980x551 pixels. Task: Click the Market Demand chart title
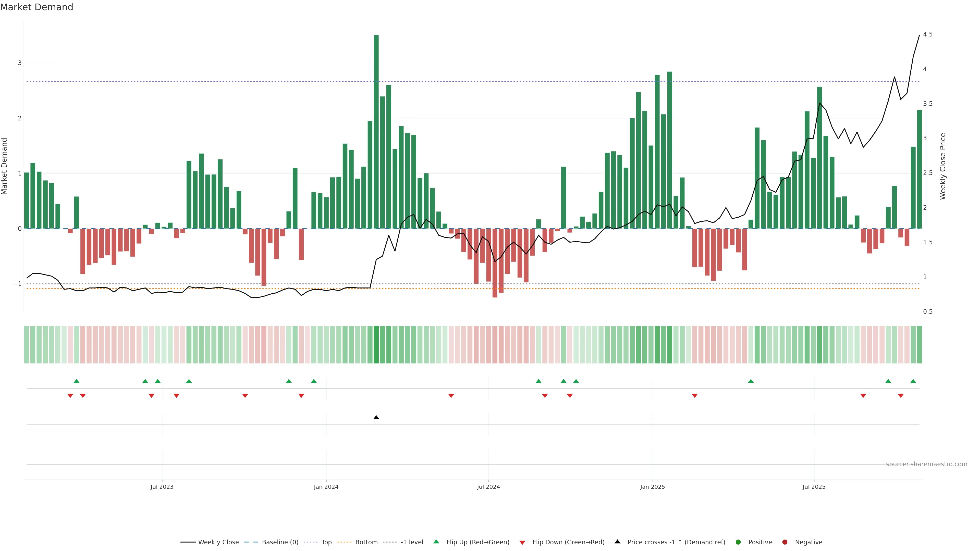36,7
